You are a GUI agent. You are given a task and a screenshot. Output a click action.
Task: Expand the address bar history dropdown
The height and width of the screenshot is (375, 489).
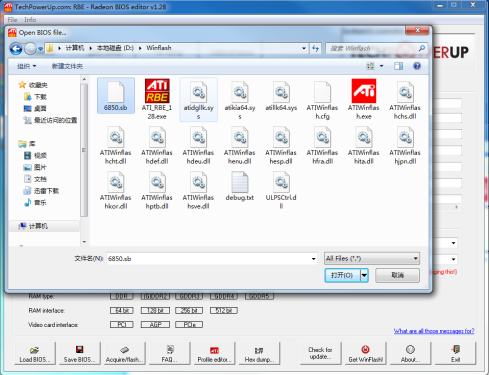pyautogui.click(x=304, y=48)
